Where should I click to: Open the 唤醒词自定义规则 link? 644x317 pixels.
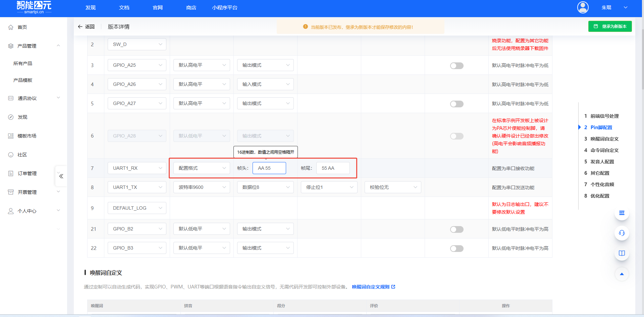click(x=371, y=287)
